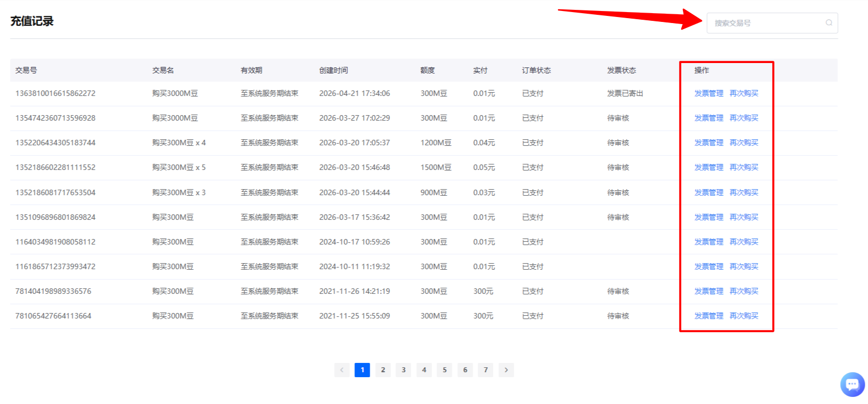The width and height of the screenshot is (868, 404).
Task: Click 购买300M豆 x 5 transaction name
Action: 179,167
